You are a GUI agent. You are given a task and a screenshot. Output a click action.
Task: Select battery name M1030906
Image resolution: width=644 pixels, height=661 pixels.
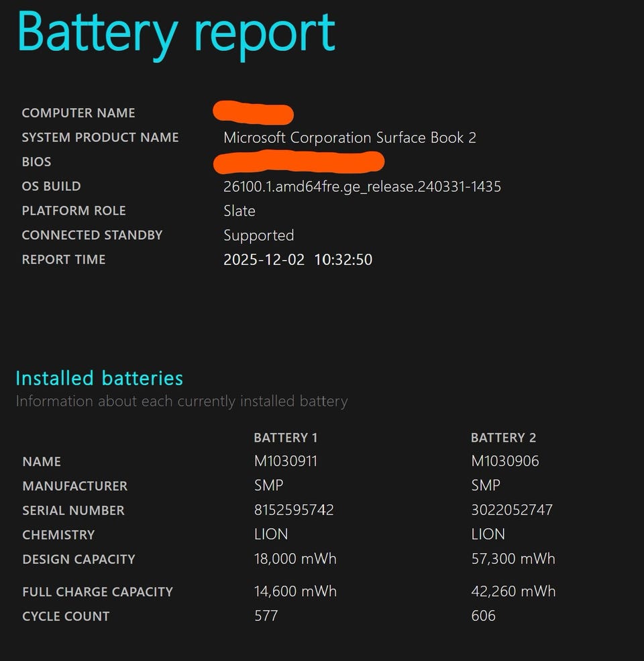click(505, 461)
